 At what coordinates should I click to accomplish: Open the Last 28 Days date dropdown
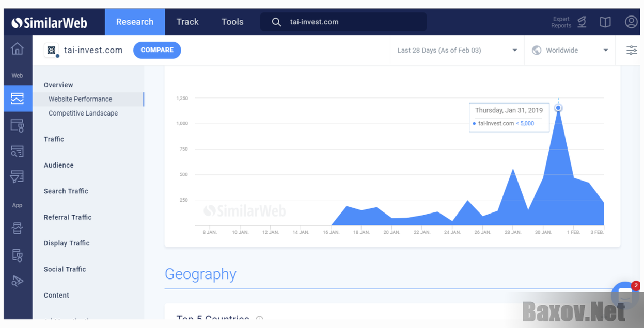pyautogui.click(x=457, y=50)
